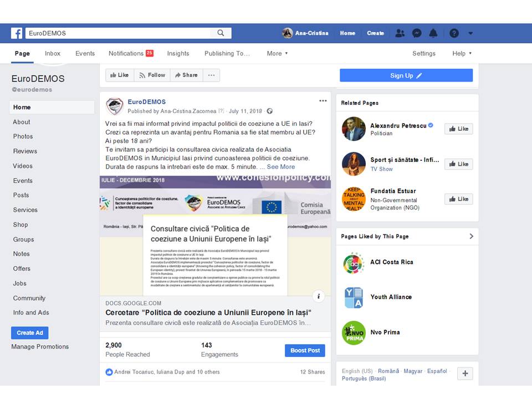This screenshot has width=532, height=399.
Task: Open the Insights tab
Action: 178,54
